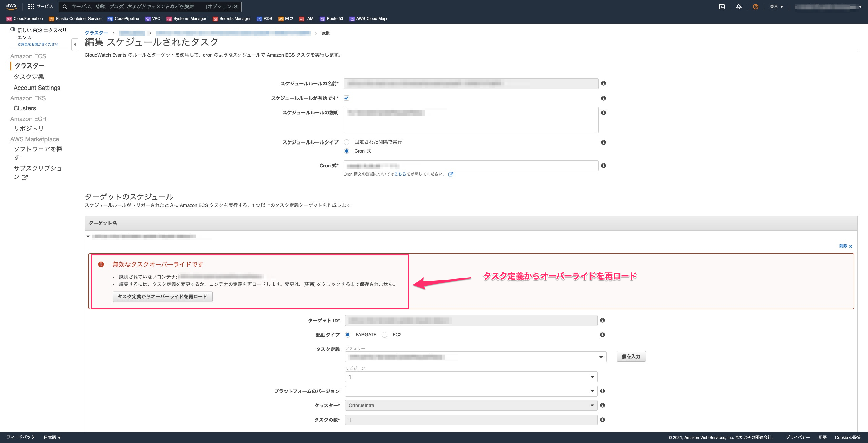Show info for schedule rule name
This screenshot has height=443, width=868.
[604, 83]
